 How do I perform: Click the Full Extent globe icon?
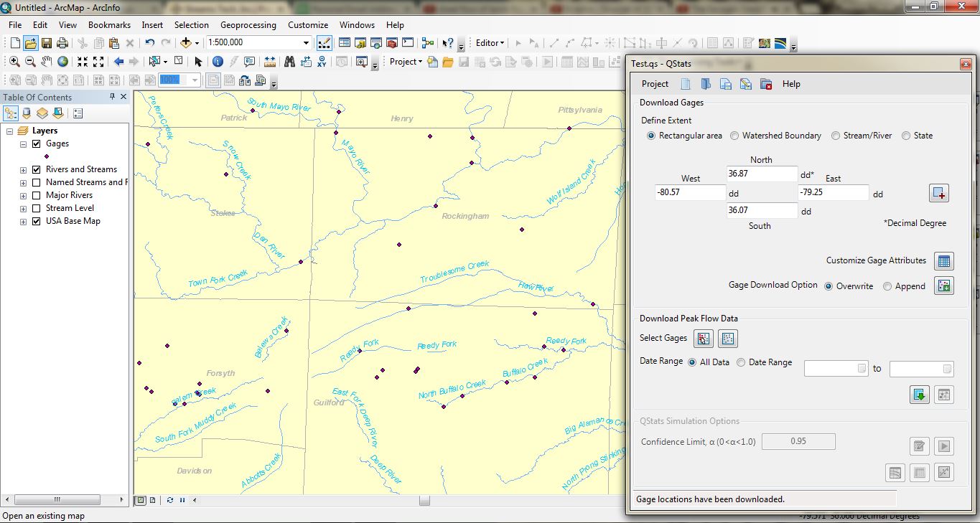pyautogui.click(x=63, y=62)
